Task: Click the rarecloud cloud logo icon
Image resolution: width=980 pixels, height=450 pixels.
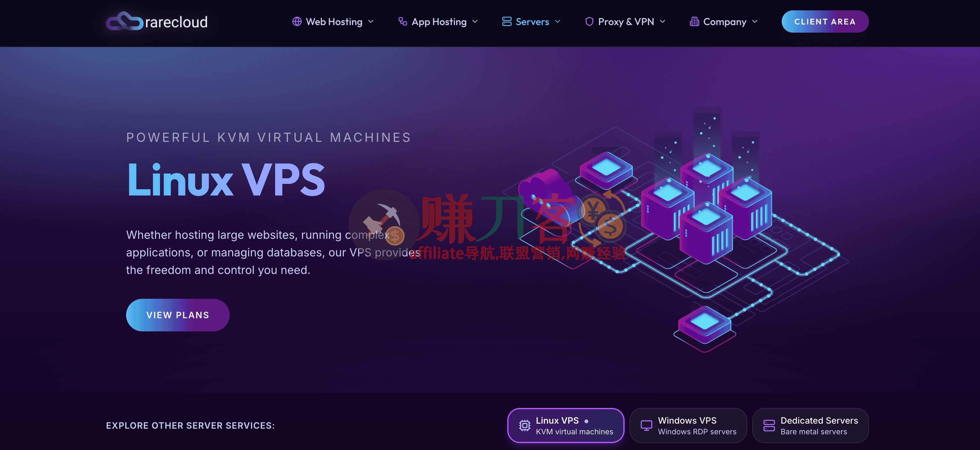Action: pyautogui.click(x=125, y=21)
